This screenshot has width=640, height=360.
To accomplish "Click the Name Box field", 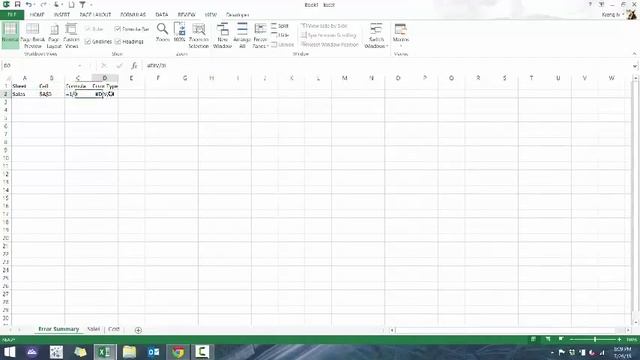I will coord(39,65).
